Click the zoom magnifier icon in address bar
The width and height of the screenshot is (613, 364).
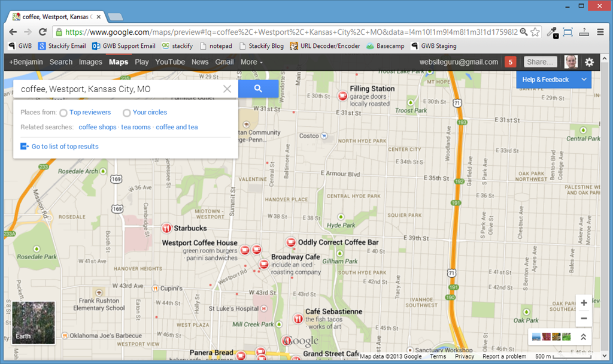(524, 32)
